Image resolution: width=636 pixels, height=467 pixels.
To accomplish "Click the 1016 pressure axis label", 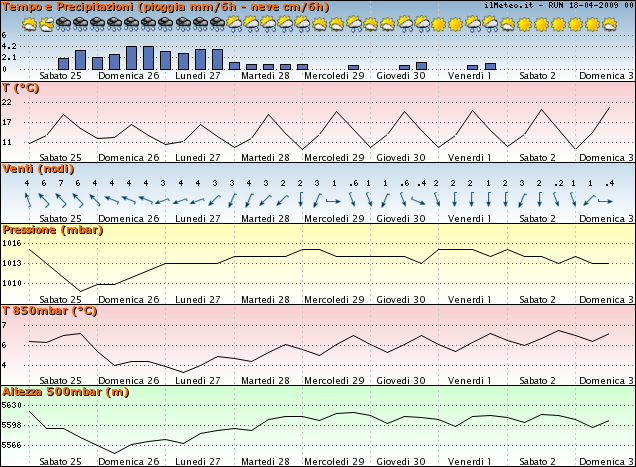I will tap(12, 244).
